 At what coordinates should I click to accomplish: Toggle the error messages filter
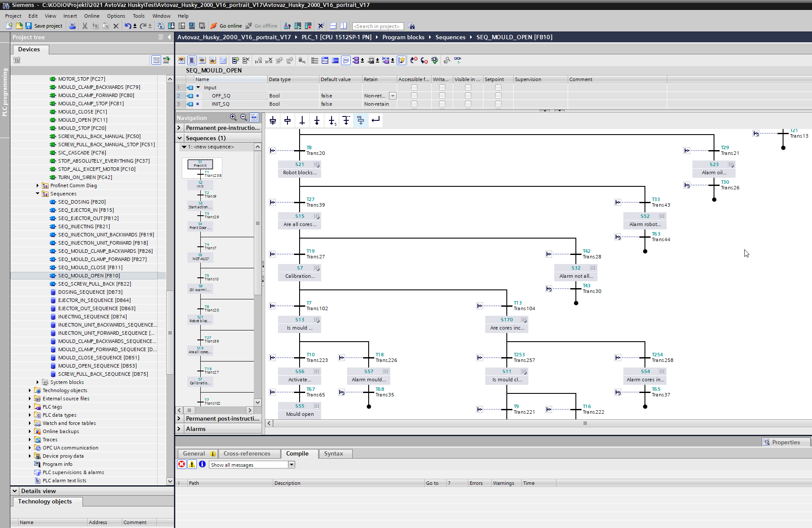[182, 464]
